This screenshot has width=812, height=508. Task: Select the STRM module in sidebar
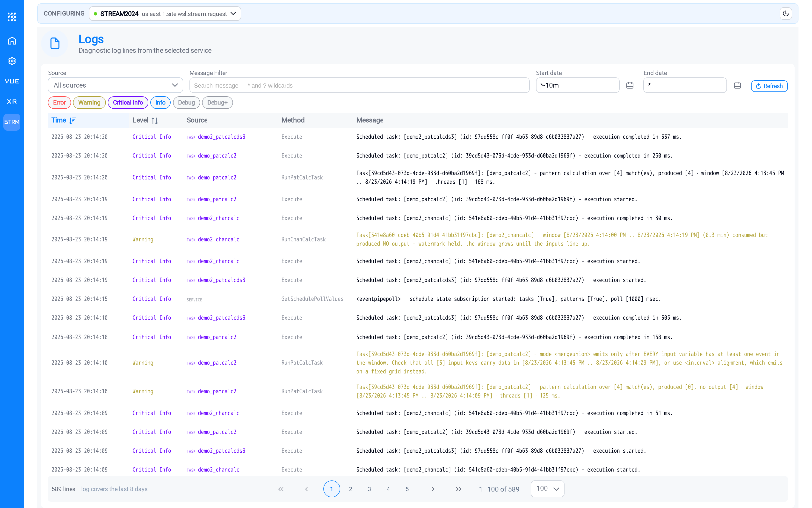[12, 122]
